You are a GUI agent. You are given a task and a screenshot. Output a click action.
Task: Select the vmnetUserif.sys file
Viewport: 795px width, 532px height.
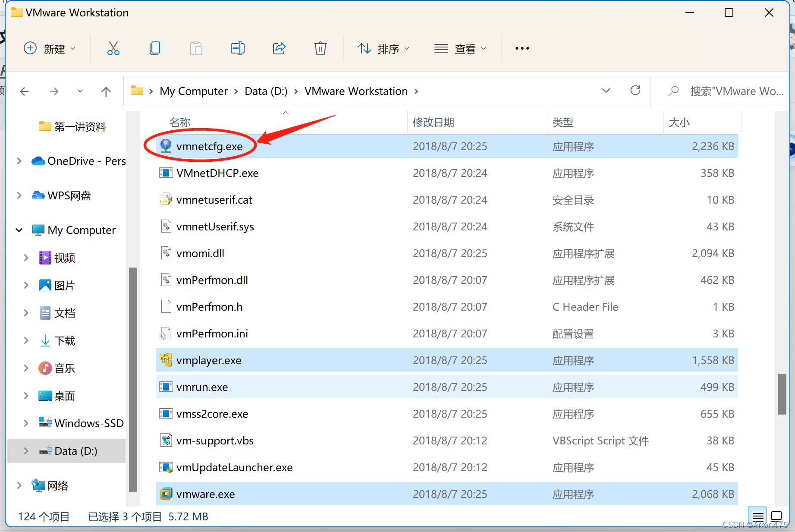[x=447, y=226]
